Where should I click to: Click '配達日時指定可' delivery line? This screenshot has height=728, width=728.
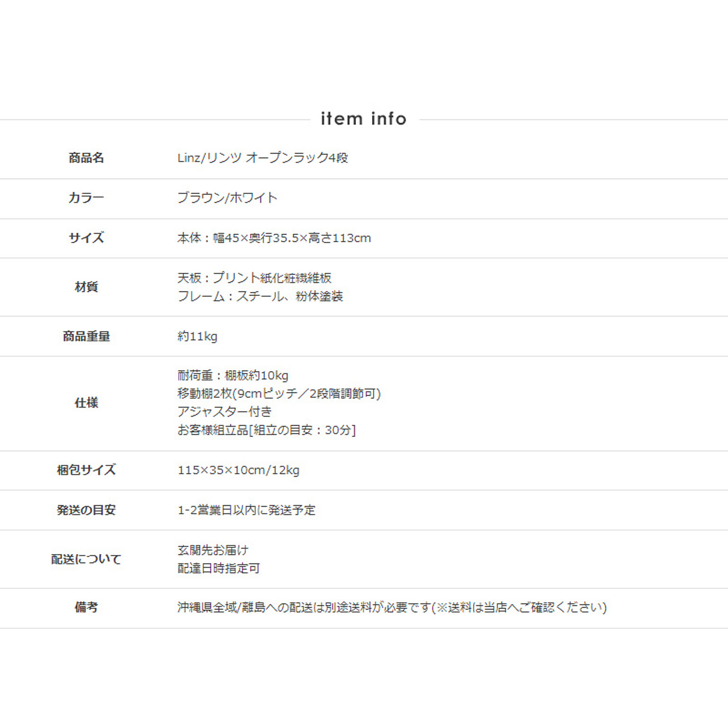[x=218, y=568]
